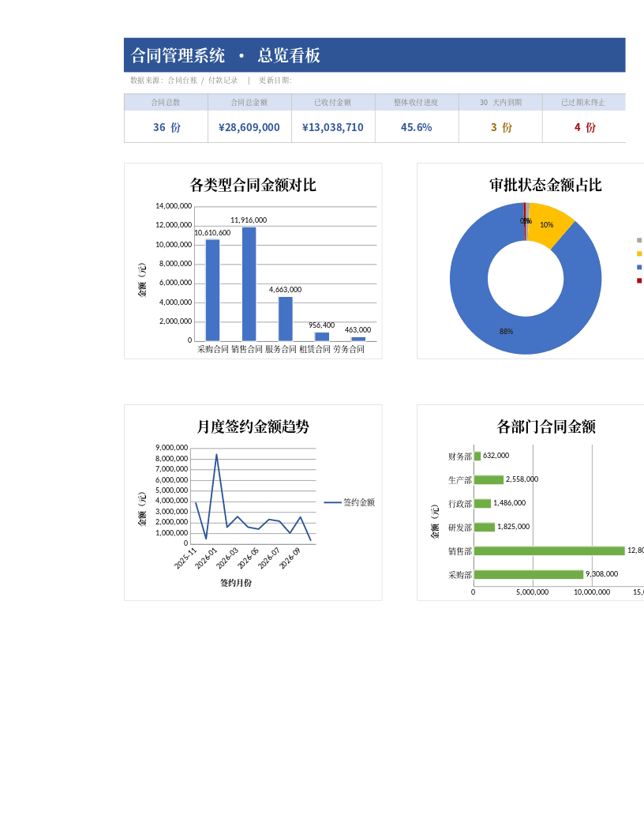Select the 销售部 green bar
Viewport: 644px width, 834px height.
549,550
